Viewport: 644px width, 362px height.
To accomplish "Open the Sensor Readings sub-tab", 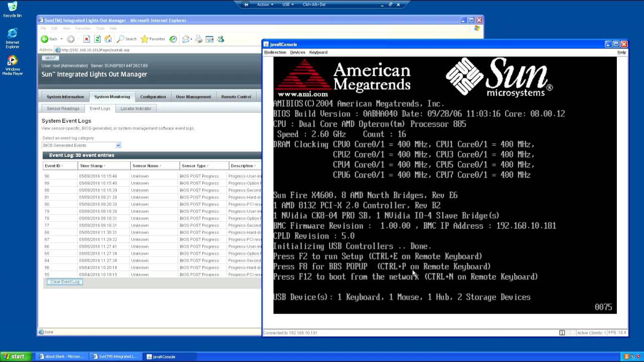I will [x=63, y=108].
